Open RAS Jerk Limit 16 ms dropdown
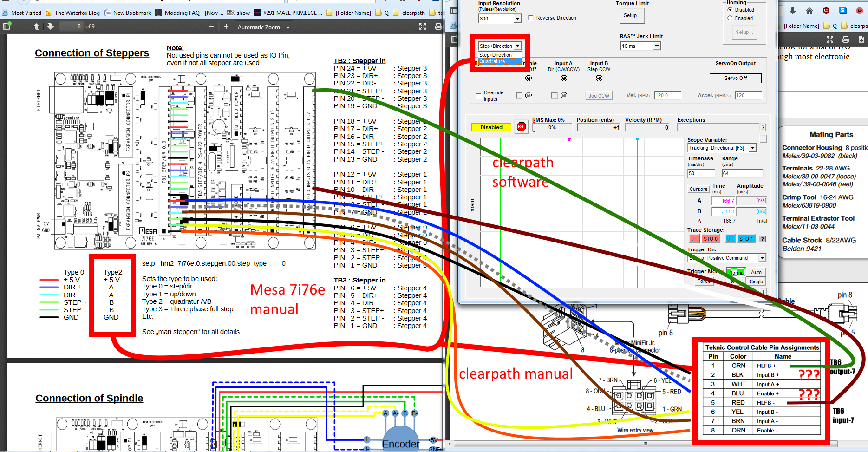Image resolution: width=868 pixels, height=452 pixels. click(640, 46)
